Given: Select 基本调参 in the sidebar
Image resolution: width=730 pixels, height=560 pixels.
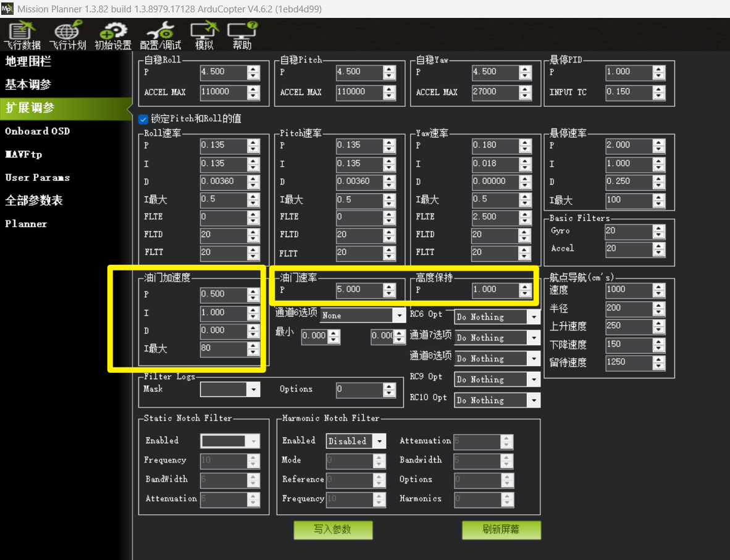Looking at the screenshot, I should (x=28, y=85).
